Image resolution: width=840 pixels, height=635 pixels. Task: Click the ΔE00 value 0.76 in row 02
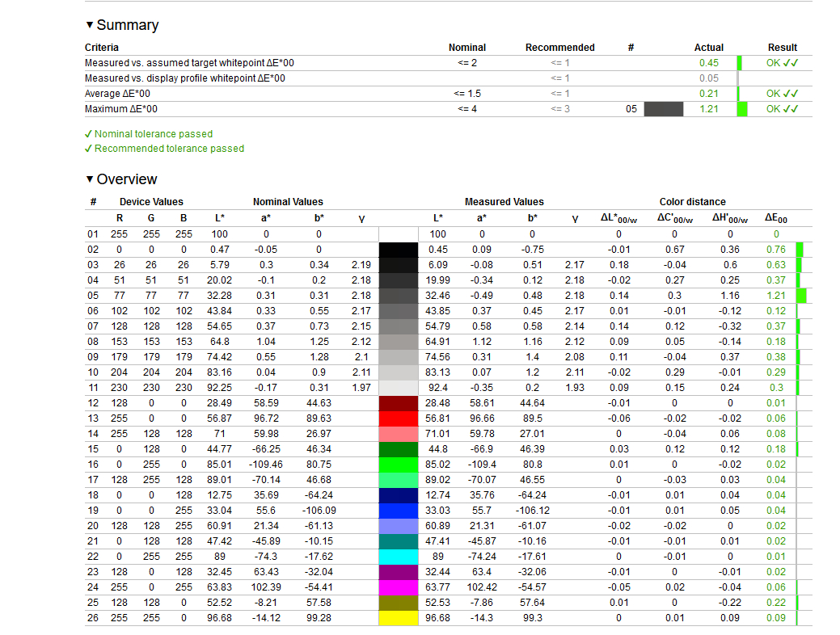click(x=775, y=250)
